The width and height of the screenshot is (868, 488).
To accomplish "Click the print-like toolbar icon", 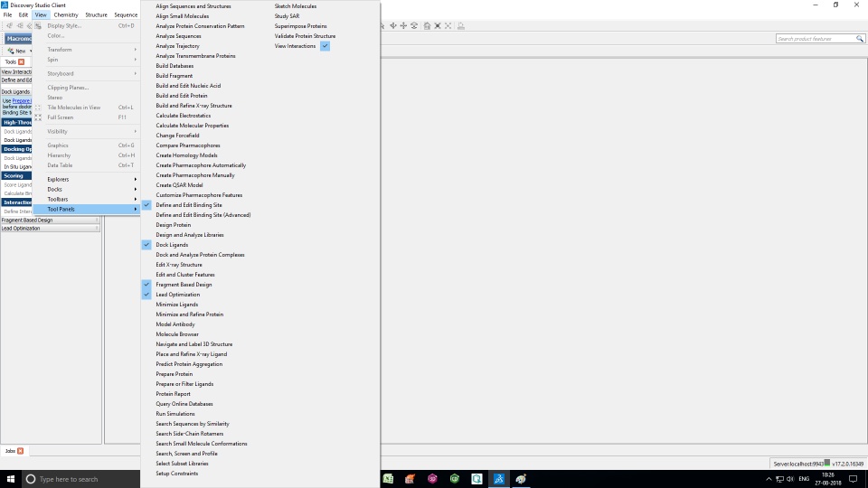I will [x=460, y=25].
